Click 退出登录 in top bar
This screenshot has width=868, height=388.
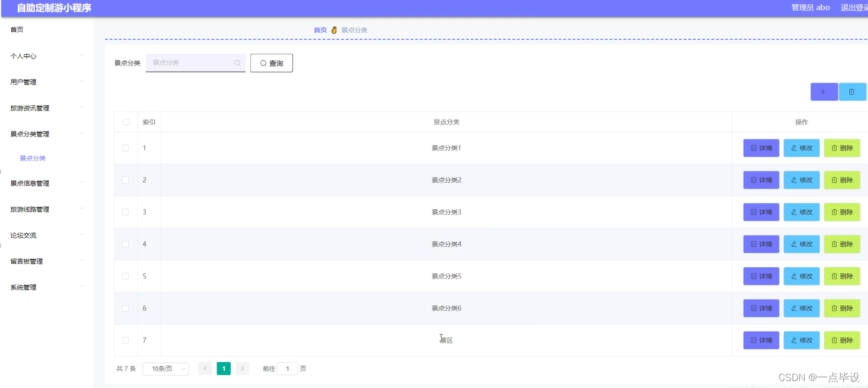[x=854, y=8]
